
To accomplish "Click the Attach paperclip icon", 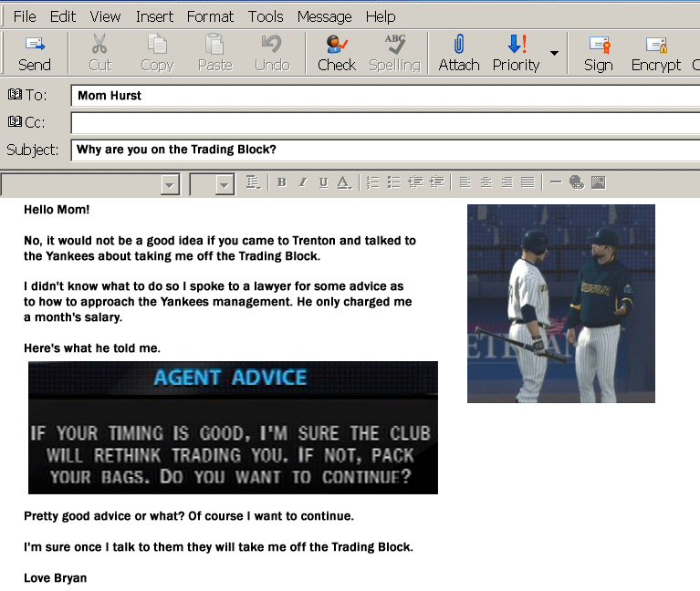I will pyautogui.click(x=459, y=44).
